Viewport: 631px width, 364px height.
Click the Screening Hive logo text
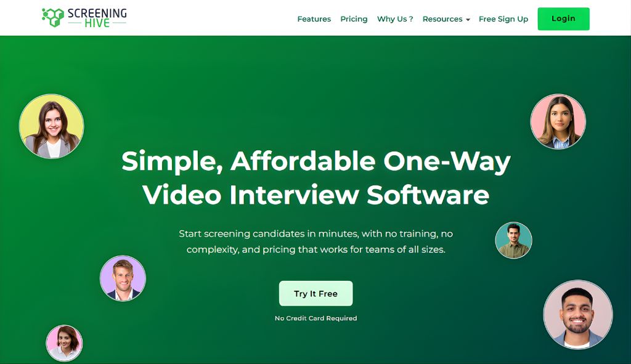point(97,18)
